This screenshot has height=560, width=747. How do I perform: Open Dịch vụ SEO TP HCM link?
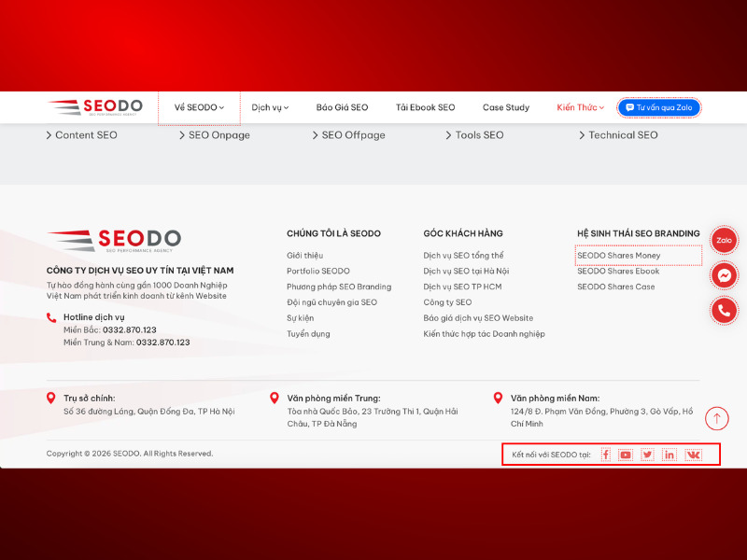[462, 287]
